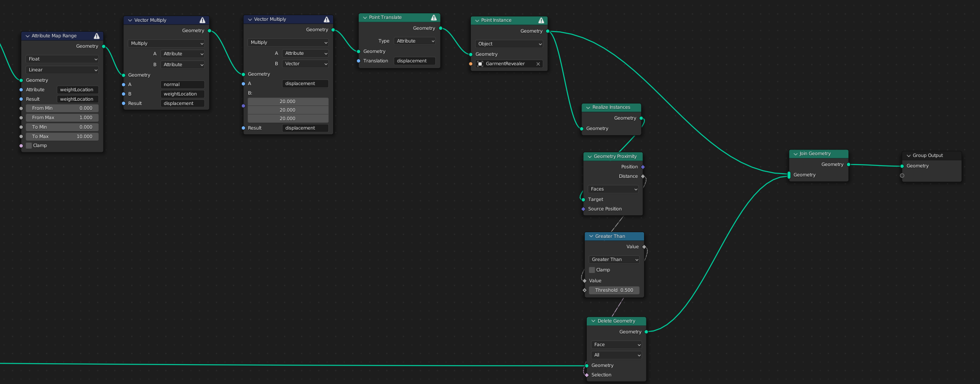Click Source Position input socket
Viewport: 980px width, 384px height.
(x=583, y=209)
